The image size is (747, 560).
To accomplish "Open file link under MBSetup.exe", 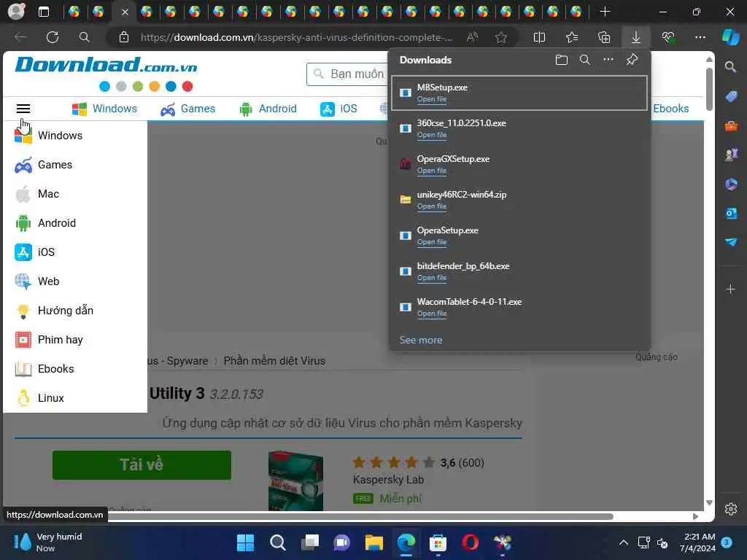I will tap(432, 99).
